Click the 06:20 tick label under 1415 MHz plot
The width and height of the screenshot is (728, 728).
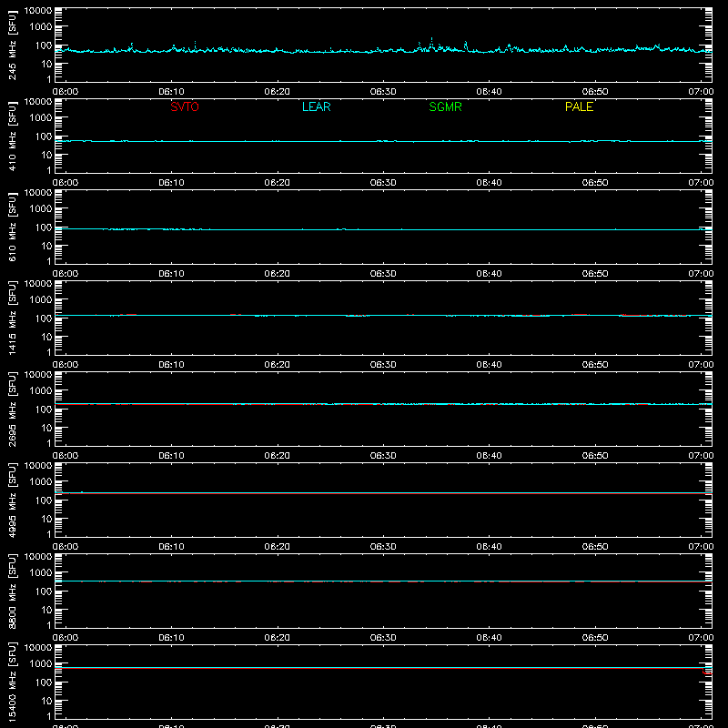coord(278,365)
